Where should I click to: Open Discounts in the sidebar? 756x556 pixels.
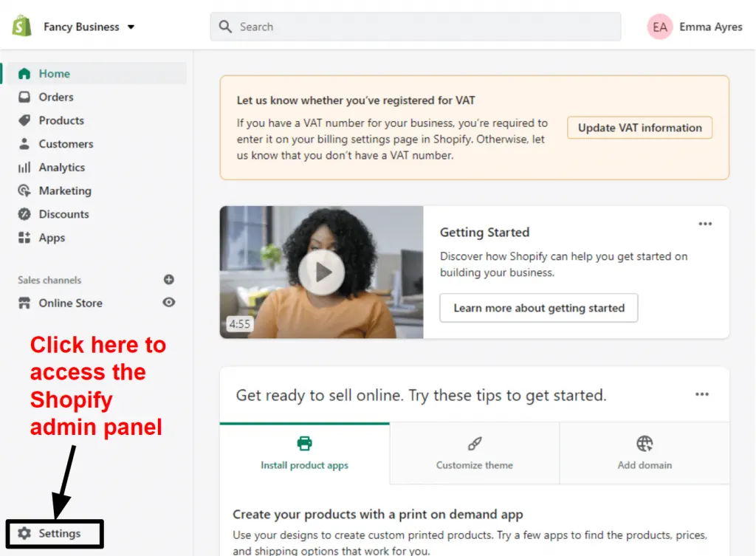tap(63, 214)
